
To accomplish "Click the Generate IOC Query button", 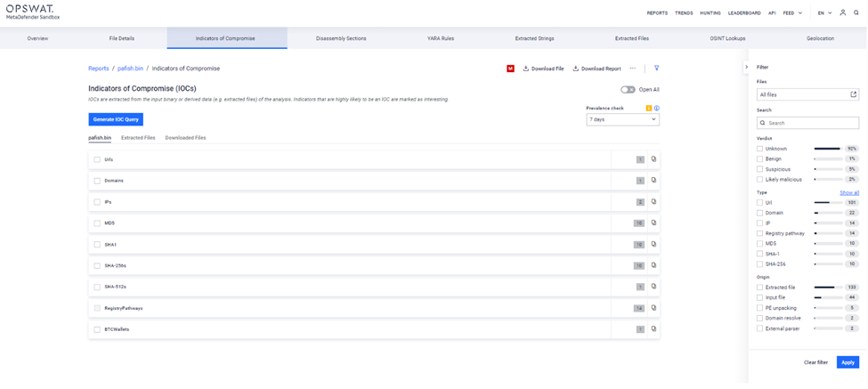I will click(115, 119).
